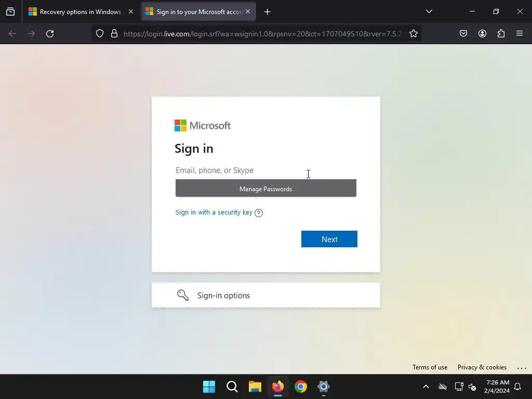Image resolution: width=532 pixels, height=399 pixels.
Task: Open a new tab with the plus button
Action: pos(268,12)
